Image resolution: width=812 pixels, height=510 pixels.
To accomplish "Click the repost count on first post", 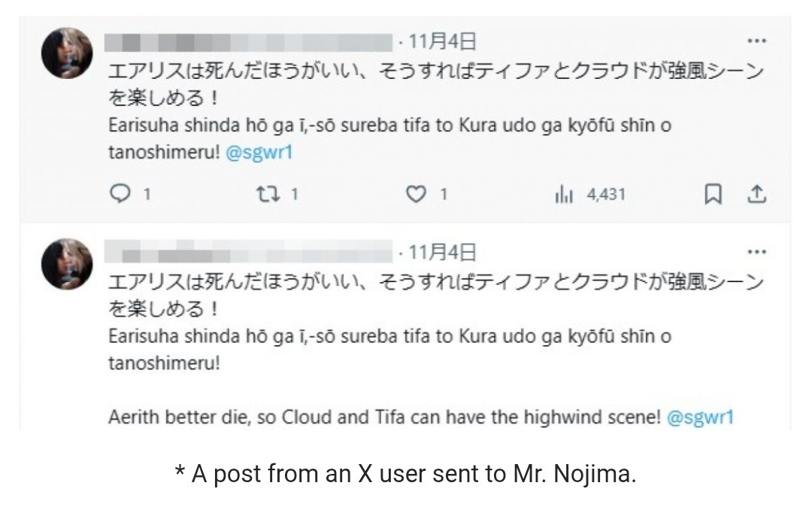I will coord(294,194).
